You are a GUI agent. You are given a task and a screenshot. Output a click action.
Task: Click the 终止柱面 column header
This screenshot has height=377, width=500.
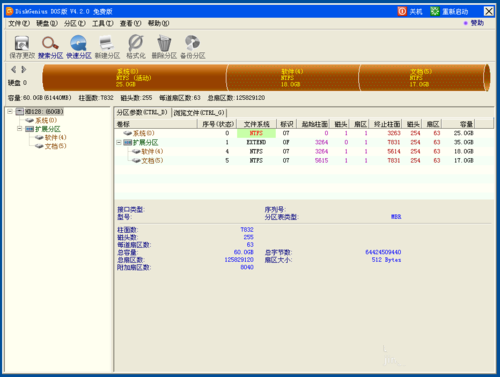tap(386, 124)
